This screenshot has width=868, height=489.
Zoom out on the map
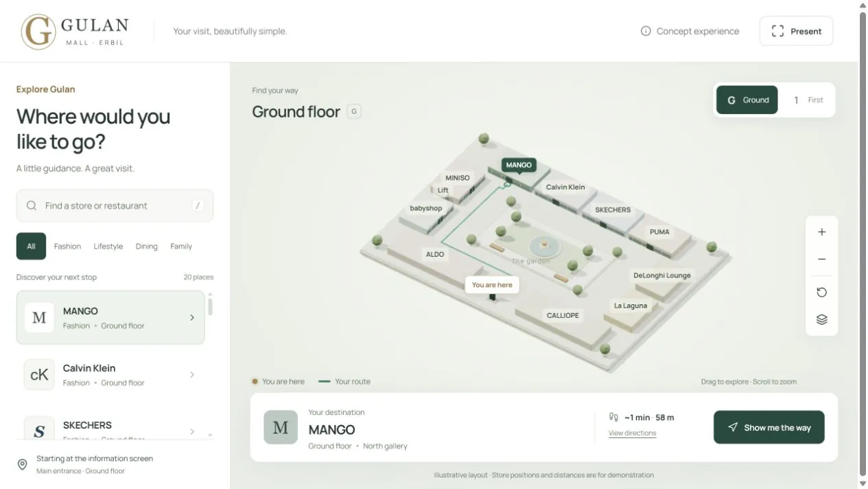pos(821,260)
